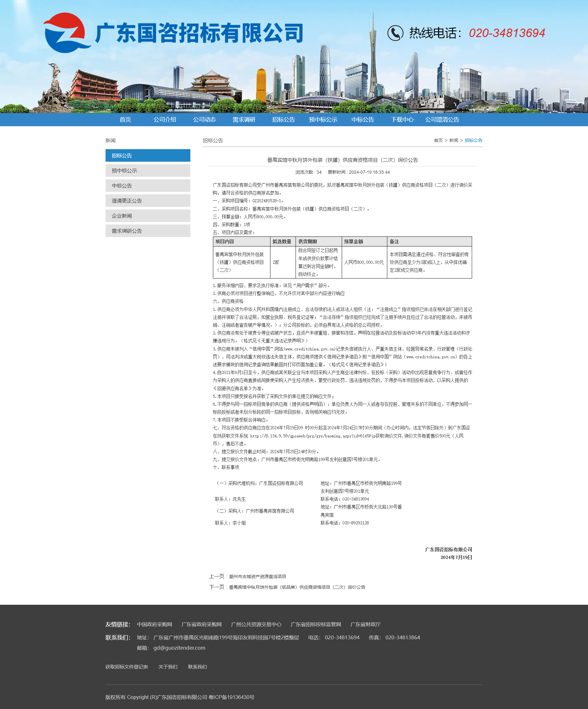Click contact name 李小姐
This screenshot has width=588, height=709.
point(239,523)
